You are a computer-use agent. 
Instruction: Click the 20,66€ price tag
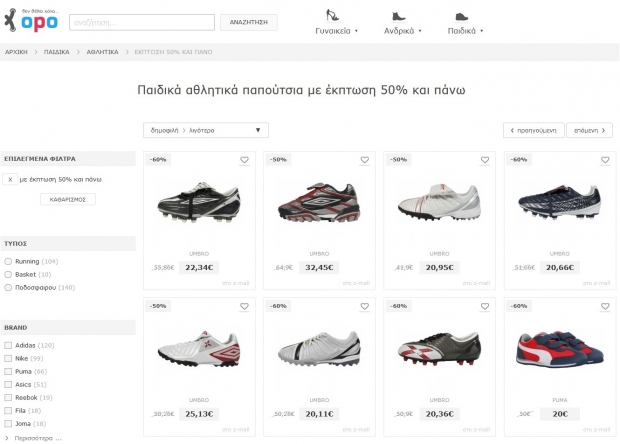pos(560,268)
